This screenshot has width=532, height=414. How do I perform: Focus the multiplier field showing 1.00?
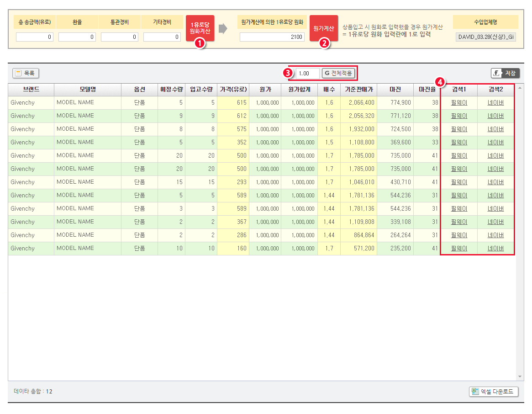point(307,74)
